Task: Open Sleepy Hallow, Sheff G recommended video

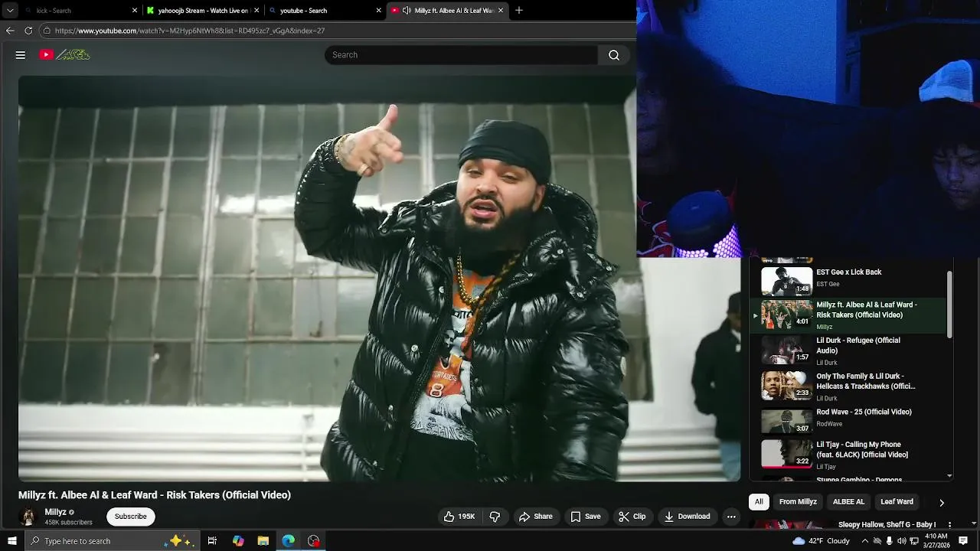Action: click(887, 525)
